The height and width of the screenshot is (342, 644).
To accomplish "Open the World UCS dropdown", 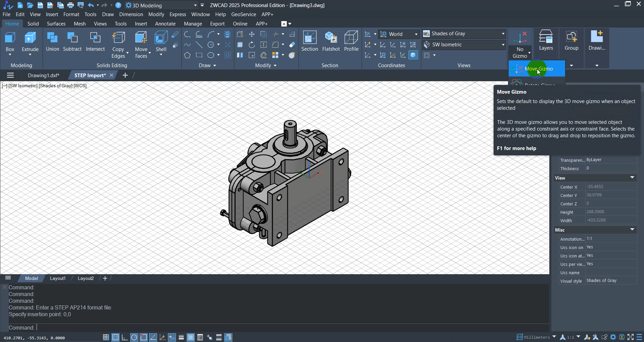I will 399,34.
